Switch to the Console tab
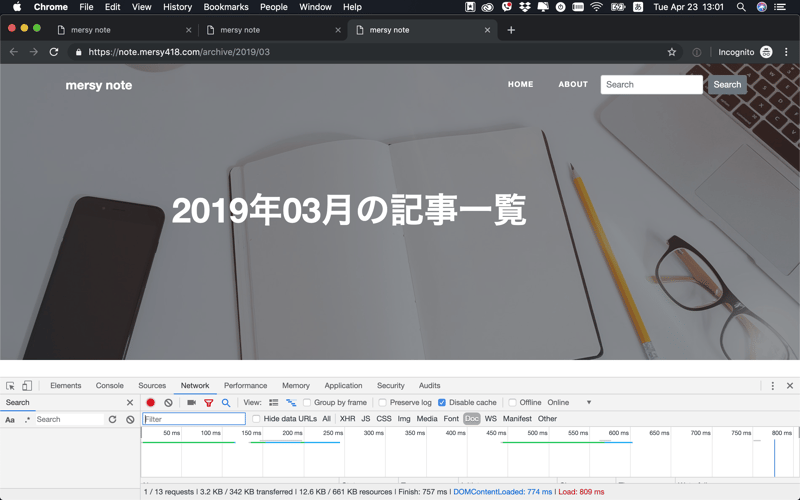This screenshot has width=800, height=500. (110, 386)
